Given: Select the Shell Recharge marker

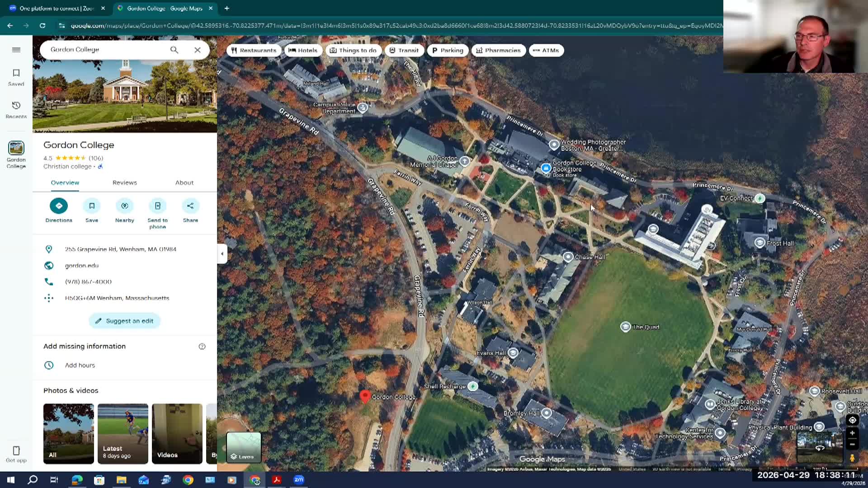Looking at the screenshot, I should click(x=472, y=386).
